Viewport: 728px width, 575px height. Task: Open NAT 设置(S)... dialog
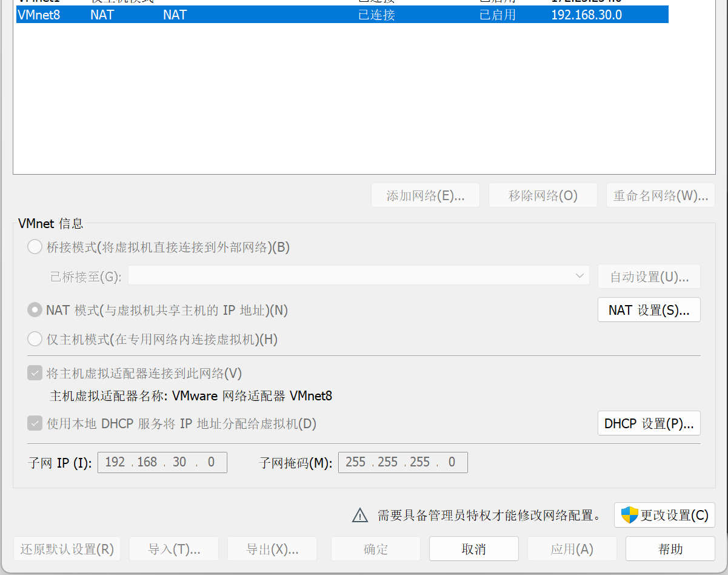click(649, 310)
